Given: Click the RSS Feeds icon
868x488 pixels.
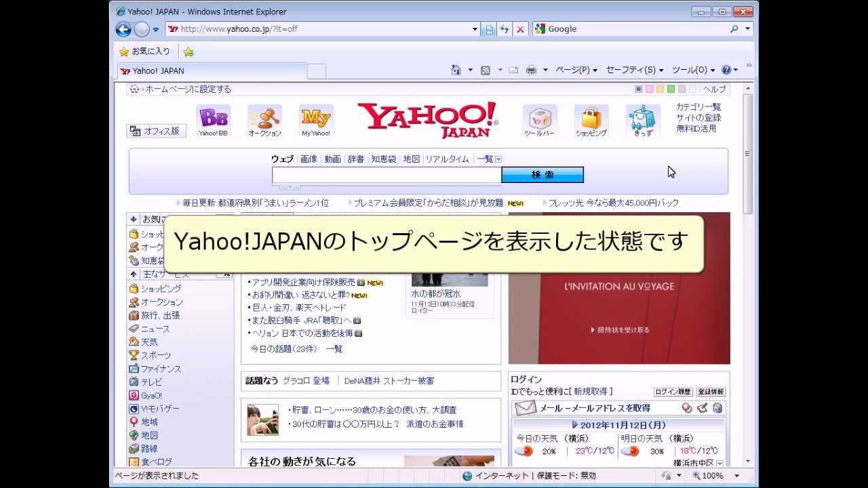Looking at the screenshot, I should [x=486, y=70].
